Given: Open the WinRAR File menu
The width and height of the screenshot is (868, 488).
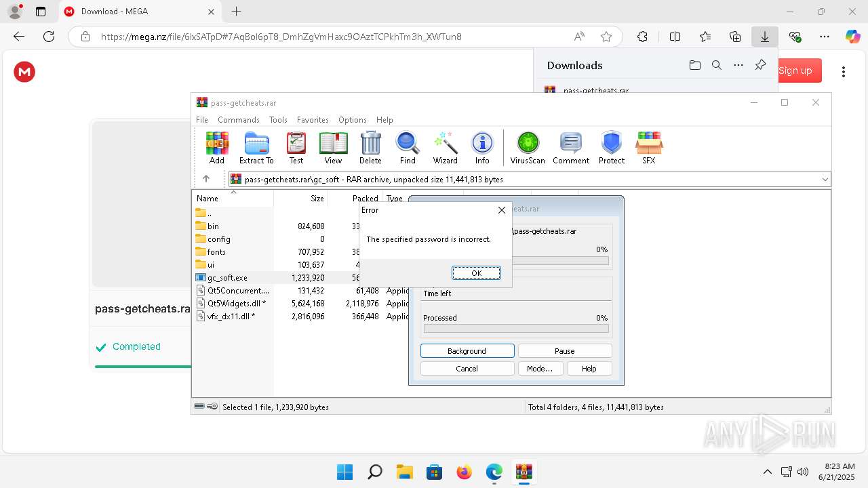Looking at the screenshot, I should point(202,120).
